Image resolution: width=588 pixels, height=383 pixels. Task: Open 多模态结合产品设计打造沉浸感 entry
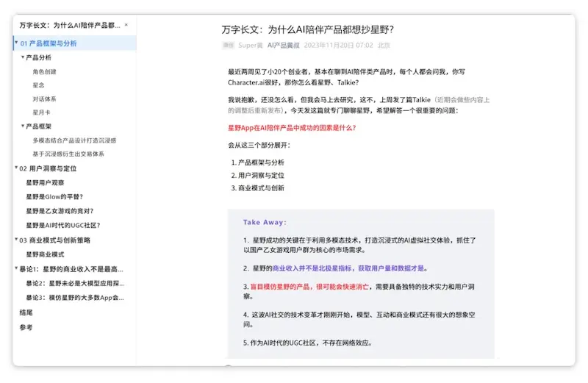(x=74, y=140)
